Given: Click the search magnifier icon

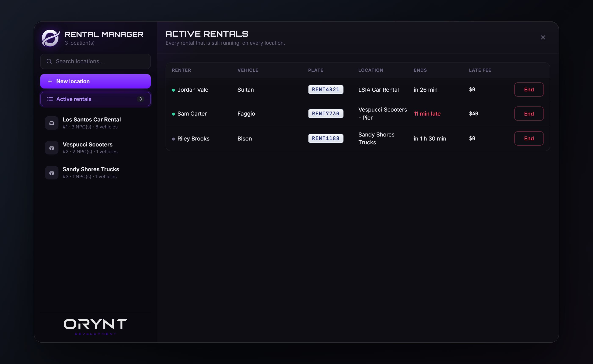Looking at the screenshot, I should click(x=49, y=61).
